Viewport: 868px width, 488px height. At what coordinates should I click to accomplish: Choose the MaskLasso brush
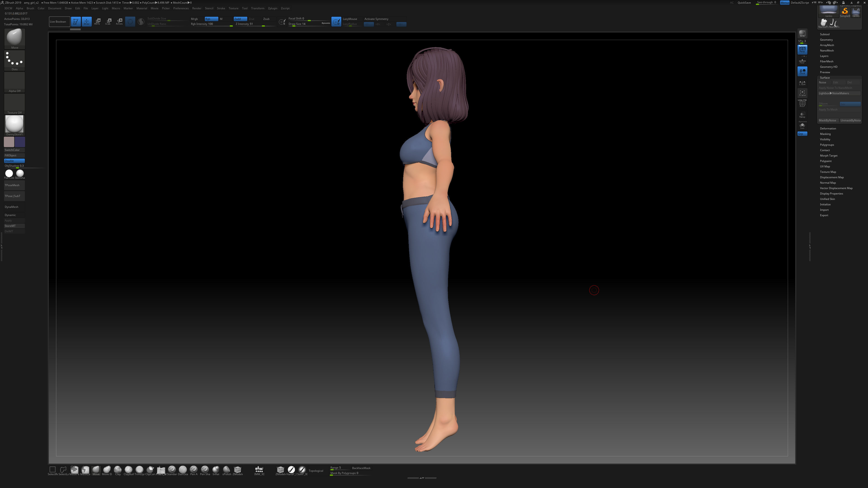85,470
